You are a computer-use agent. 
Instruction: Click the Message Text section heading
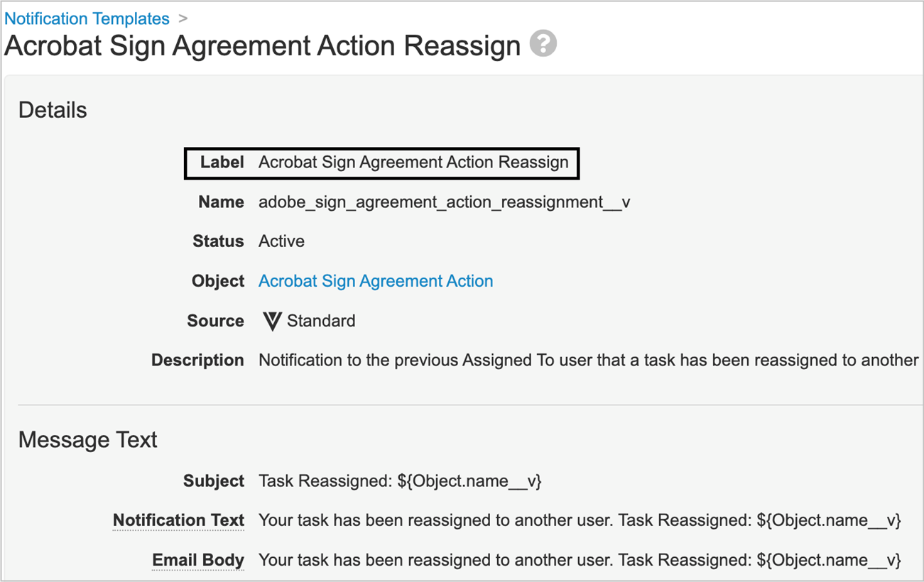(87, 440)
